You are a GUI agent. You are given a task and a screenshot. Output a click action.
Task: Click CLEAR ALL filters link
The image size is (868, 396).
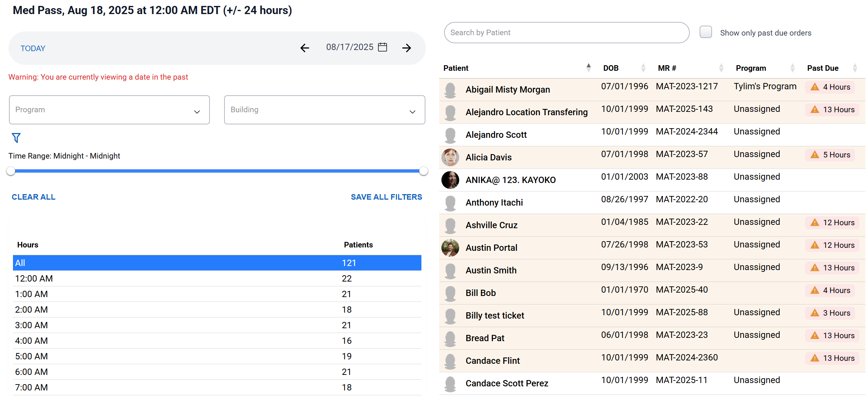[34, 197]
